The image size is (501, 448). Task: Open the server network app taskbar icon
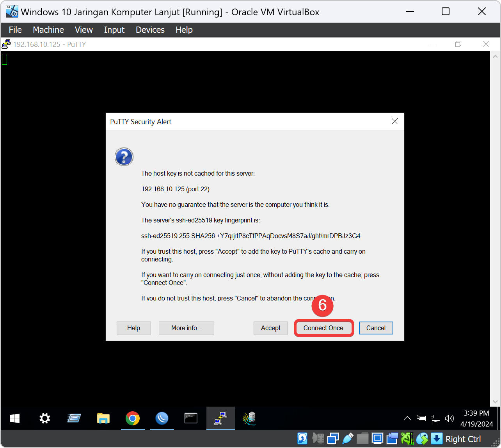coord(250,419)
